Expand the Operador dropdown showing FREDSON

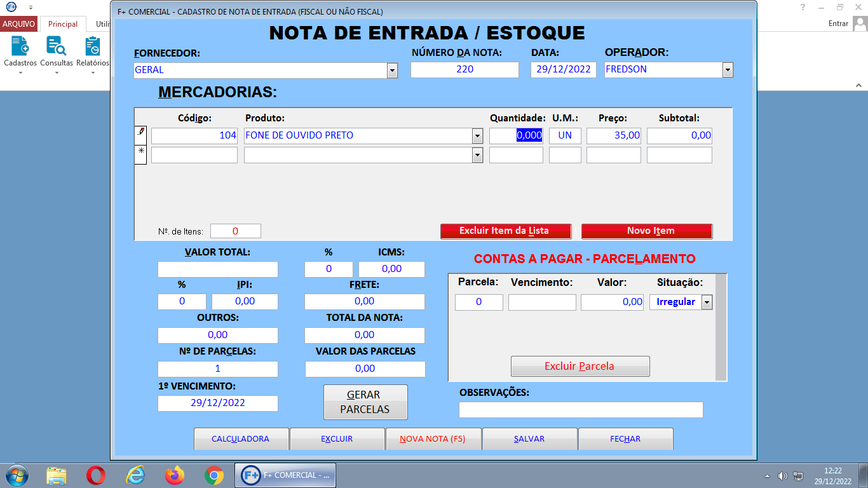coord(728,70)
